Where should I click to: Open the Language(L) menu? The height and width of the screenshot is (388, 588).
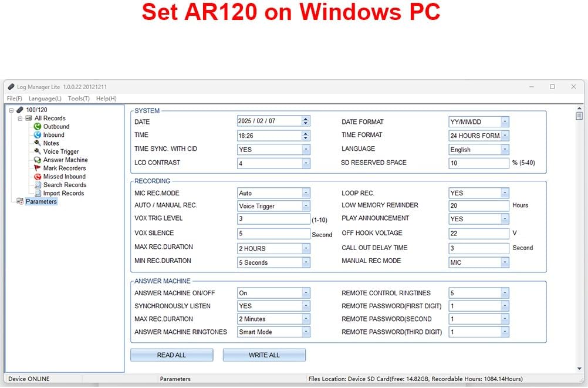point(45,99)
